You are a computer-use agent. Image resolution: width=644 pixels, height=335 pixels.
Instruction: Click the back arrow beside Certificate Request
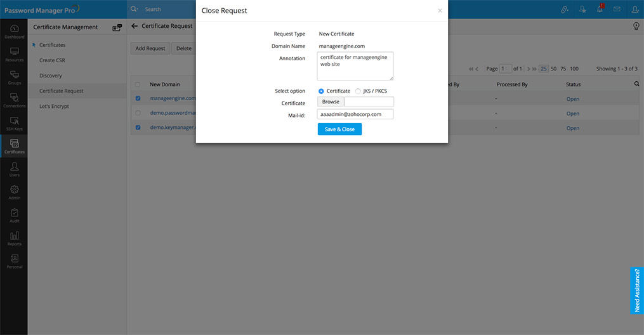coord(135,26)
